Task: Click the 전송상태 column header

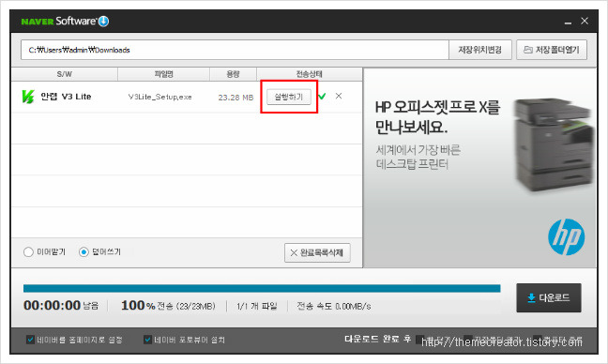Action: (x=310, y=74)
